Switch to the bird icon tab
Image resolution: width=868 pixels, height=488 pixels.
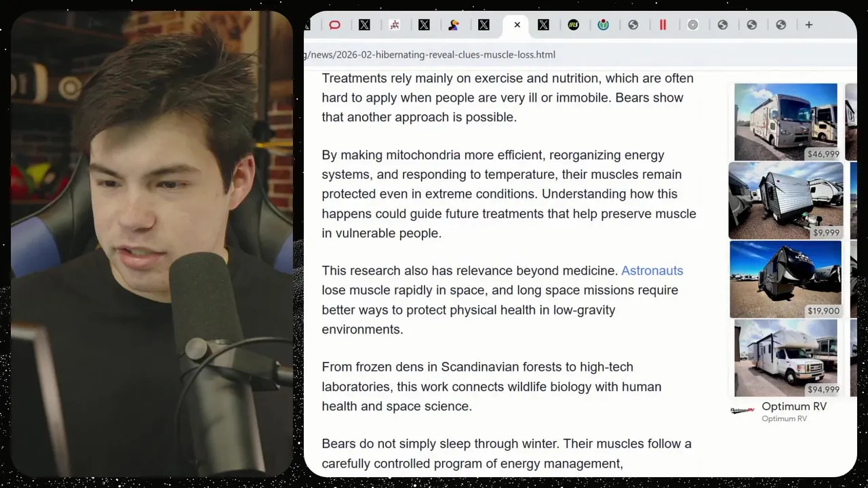click(454, 25)
